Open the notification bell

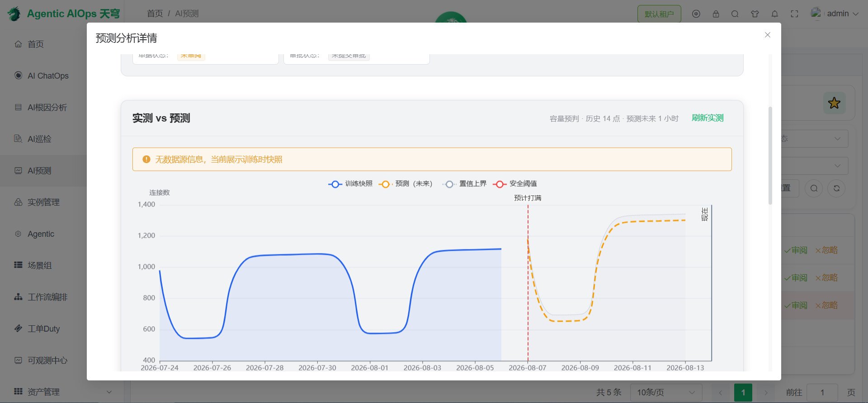(x=775, y=14)
